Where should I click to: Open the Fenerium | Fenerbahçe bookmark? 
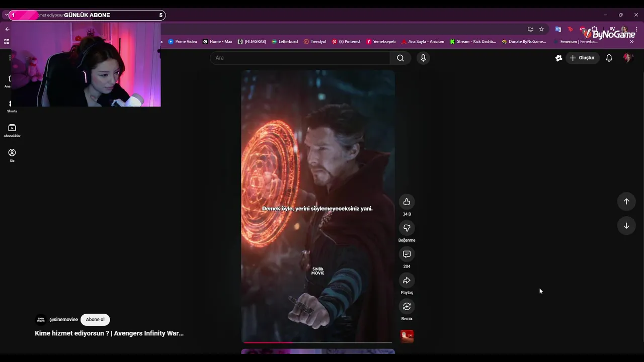tap(576, 42)
